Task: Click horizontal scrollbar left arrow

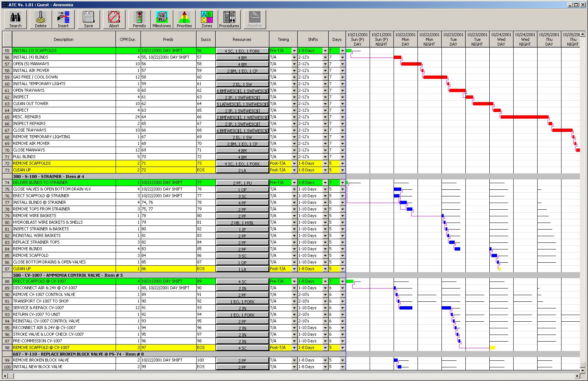Action: 5,376
